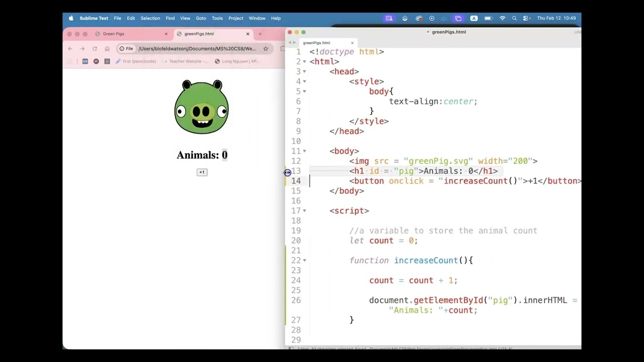Collapse the body tag fold arrow on line 11
This screenshot has height=362, width=644.
[x=304, y=151]
